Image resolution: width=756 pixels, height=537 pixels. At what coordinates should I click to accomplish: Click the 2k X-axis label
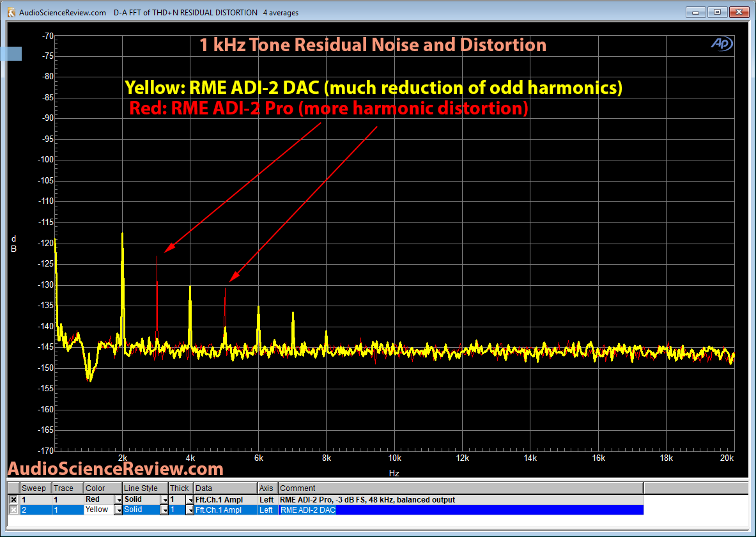pyautogui.click(x=123, y=458)
